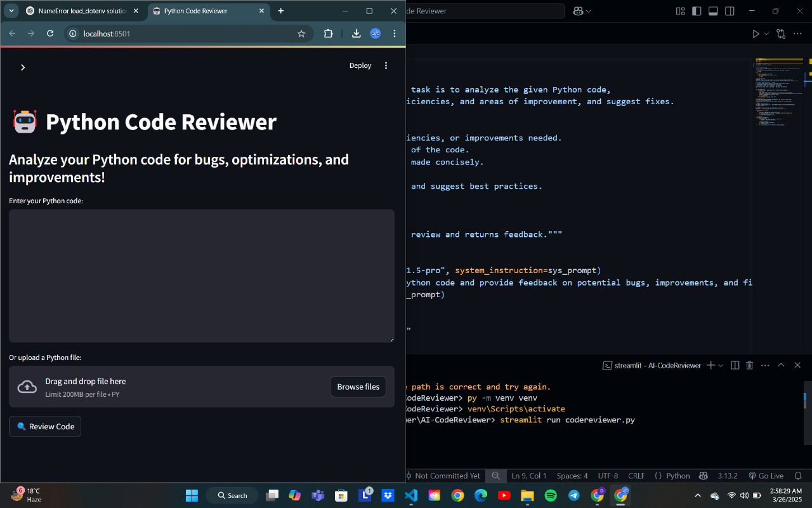Select the streamlit - AI-CodeReviewer terminal
Image resolution: width=812 pixels, height=508 pixels.
(x=652, y=365)
